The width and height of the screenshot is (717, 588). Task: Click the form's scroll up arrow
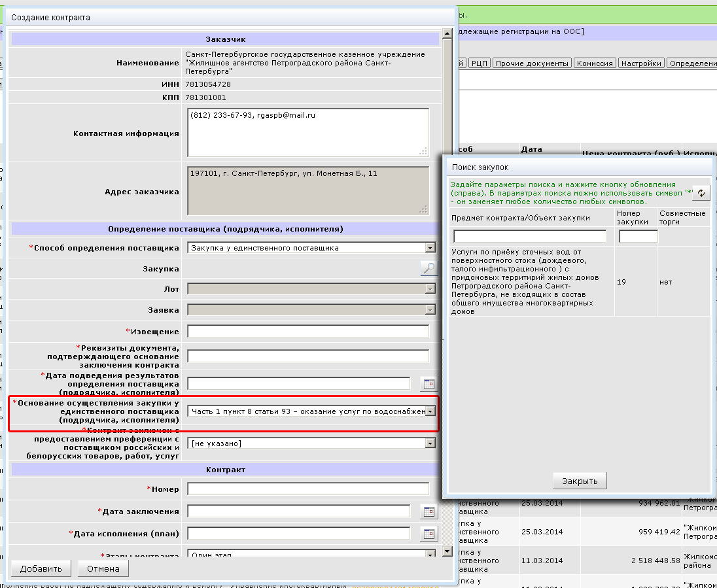pos(447,33)
